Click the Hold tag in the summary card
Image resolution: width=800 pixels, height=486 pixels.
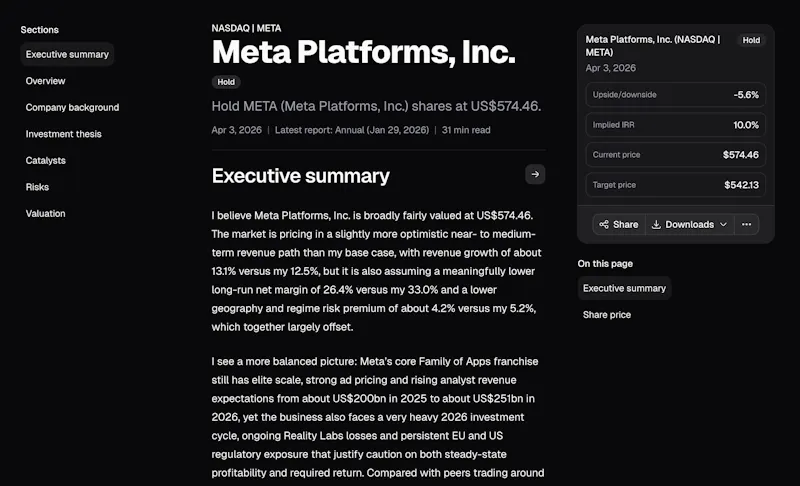(x=751, y=40)
